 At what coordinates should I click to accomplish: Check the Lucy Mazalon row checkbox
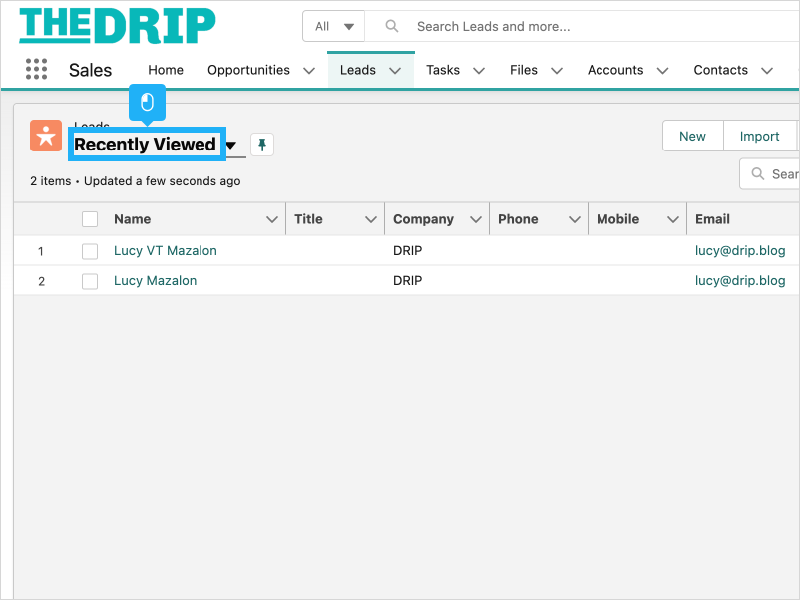[90, 281]
